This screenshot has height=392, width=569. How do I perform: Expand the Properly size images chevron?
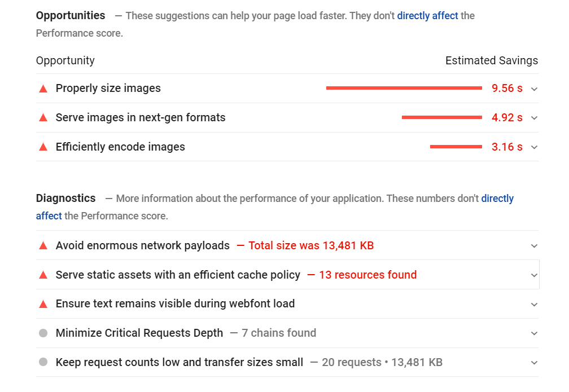[534, 89]
